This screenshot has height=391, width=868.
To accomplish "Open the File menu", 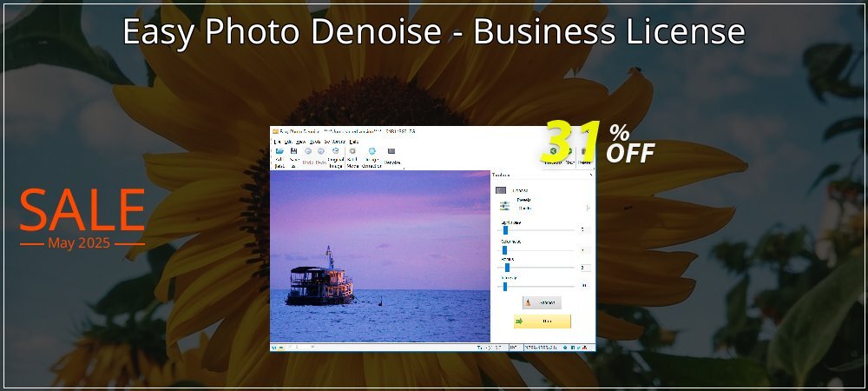I will click(278, 142).
